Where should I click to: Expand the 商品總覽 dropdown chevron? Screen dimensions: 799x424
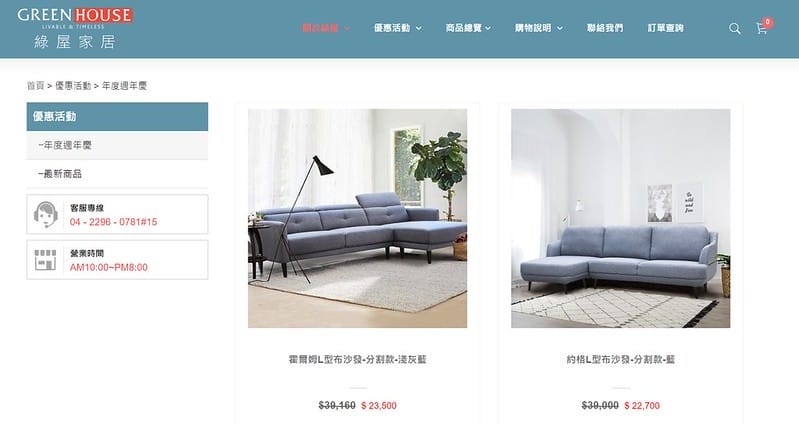(x=488, y=29)
